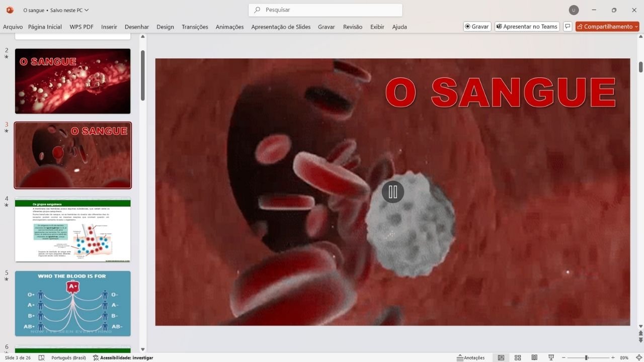This screenshot has height=362, width=644.
Task: Open the Gravar ribbon tab
Action: [327, 27]
